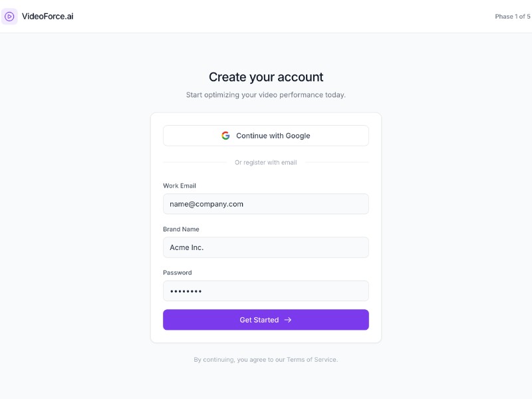Click the Brand Name label

point(181,229)
